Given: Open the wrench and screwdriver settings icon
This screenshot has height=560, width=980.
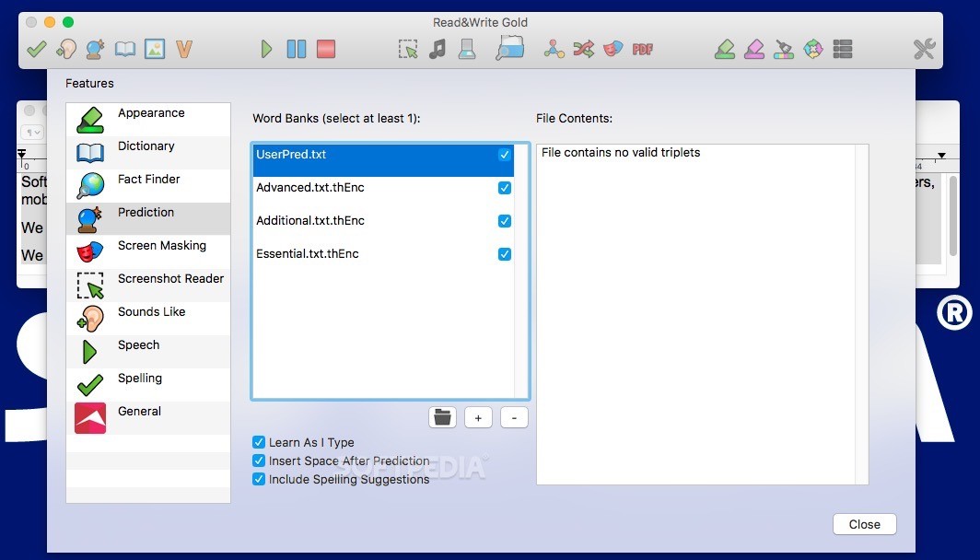Looking at the screenshot, I should pos(925,49).
